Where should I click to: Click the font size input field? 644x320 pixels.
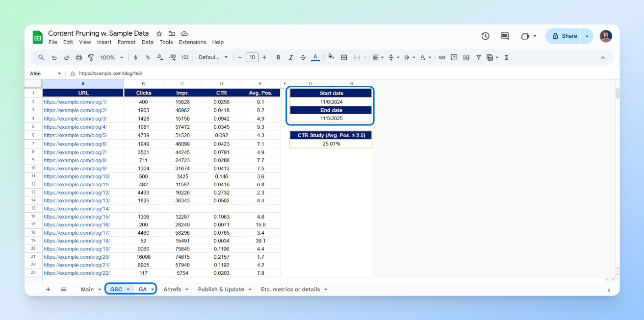[x=252, y=57]
